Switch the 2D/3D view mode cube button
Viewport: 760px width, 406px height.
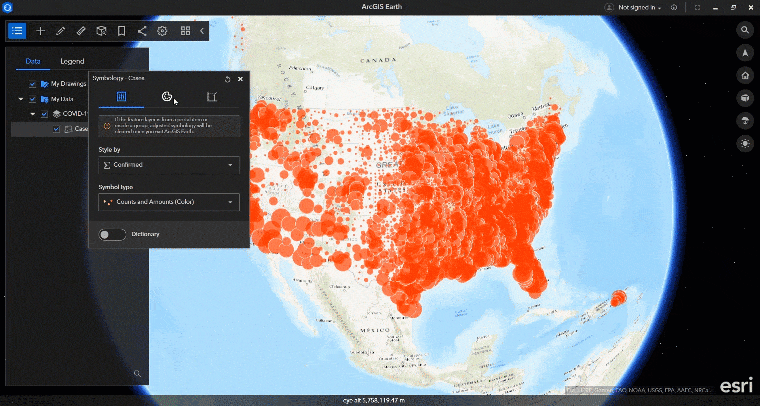point(745,98)
